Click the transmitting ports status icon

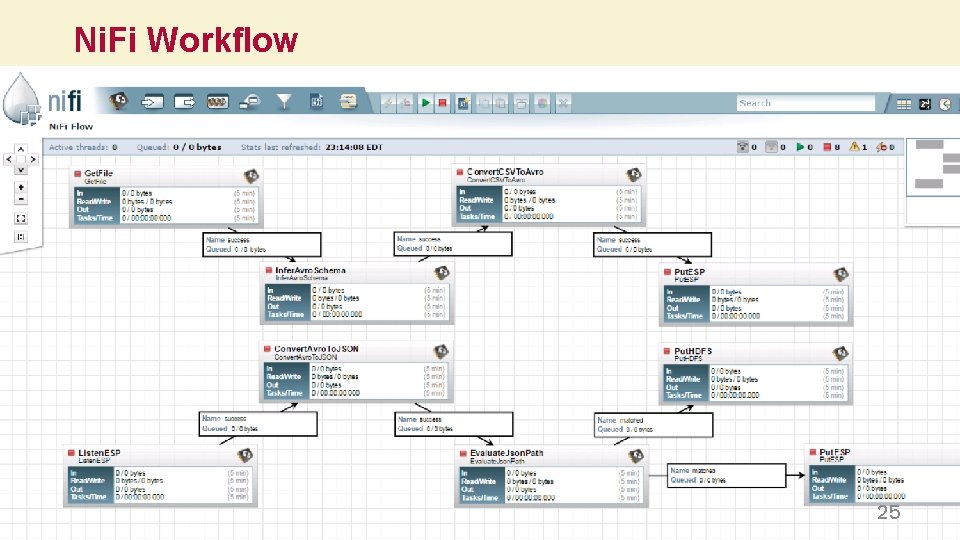point(743,147)
